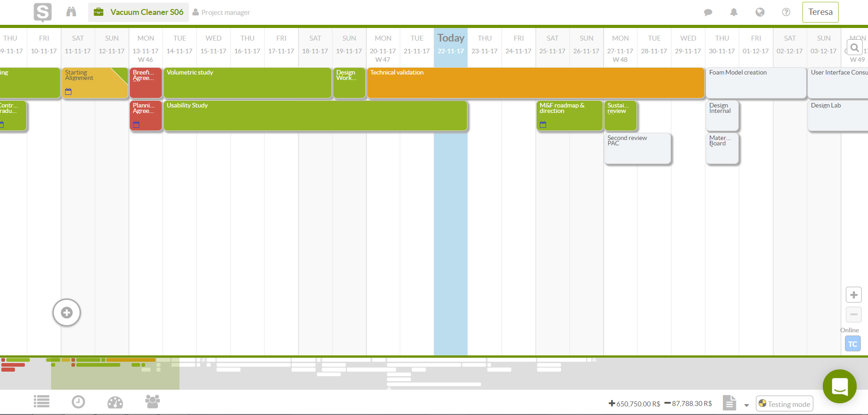Viewport: 868px width, 415px height.
Task: Select the Sustai... review activity
Action: tap(620, 116)
